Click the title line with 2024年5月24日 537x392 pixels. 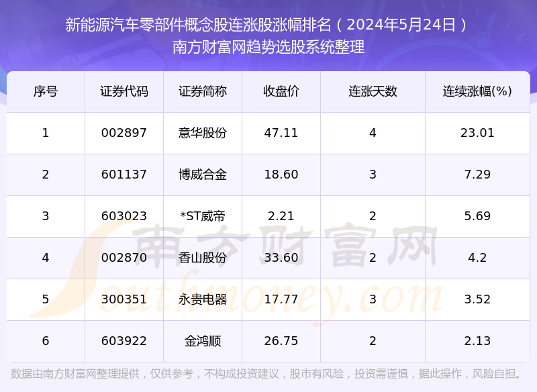coord(268,25)
